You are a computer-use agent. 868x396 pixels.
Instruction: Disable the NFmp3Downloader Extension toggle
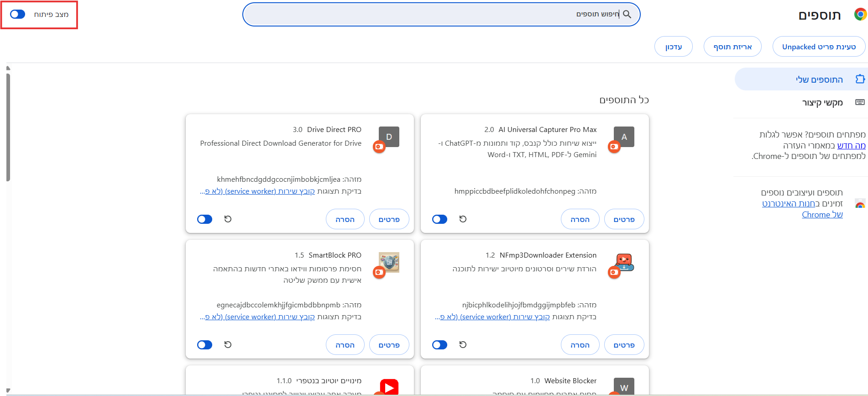coord(440,345)
